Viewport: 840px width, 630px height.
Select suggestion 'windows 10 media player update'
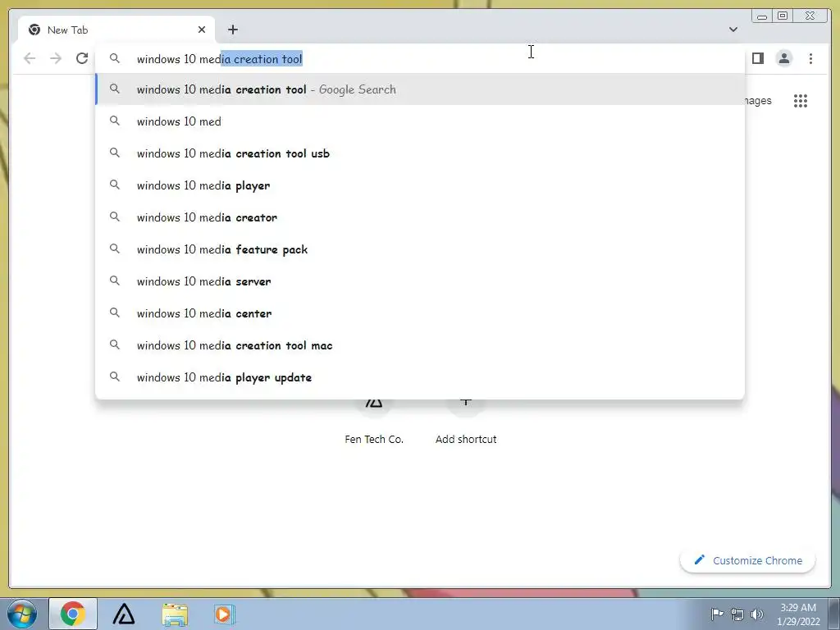[x=420, y=377]
